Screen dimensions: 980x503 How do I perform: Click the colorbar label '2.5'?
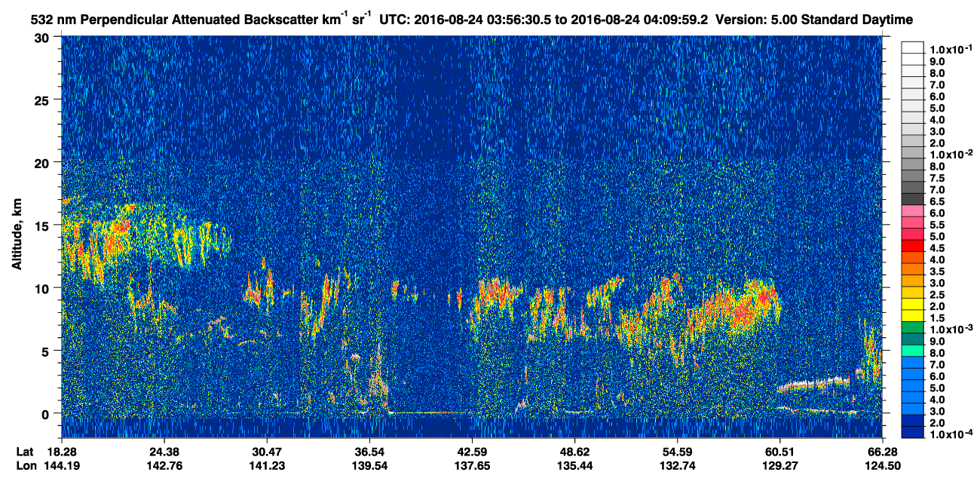click(937, 294)
